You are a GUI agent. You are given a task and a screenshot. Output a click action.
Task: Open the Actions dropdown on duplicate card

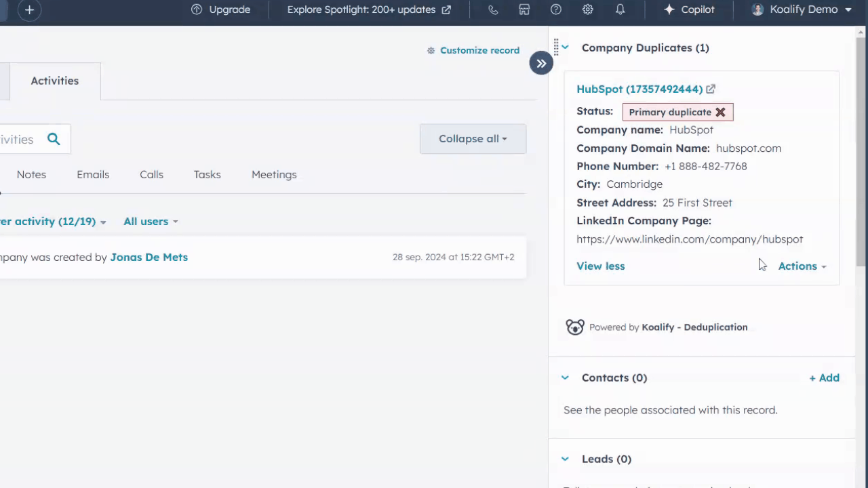click(802, 266)
